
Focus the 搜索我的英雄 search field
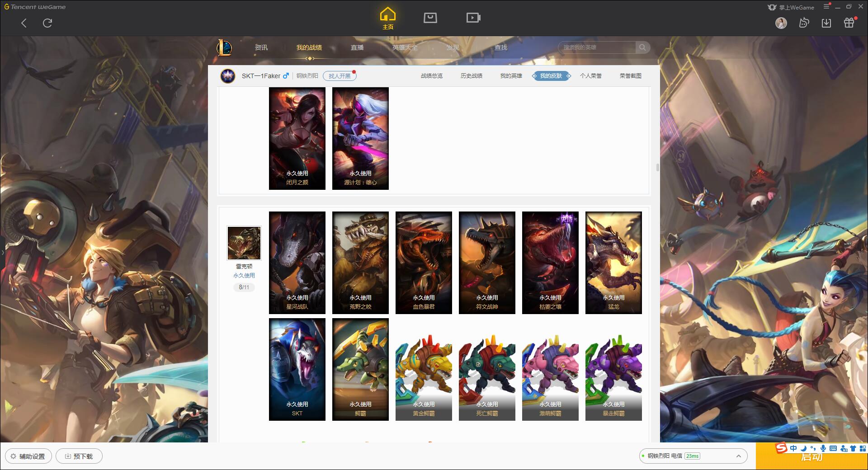coord(597,47)
